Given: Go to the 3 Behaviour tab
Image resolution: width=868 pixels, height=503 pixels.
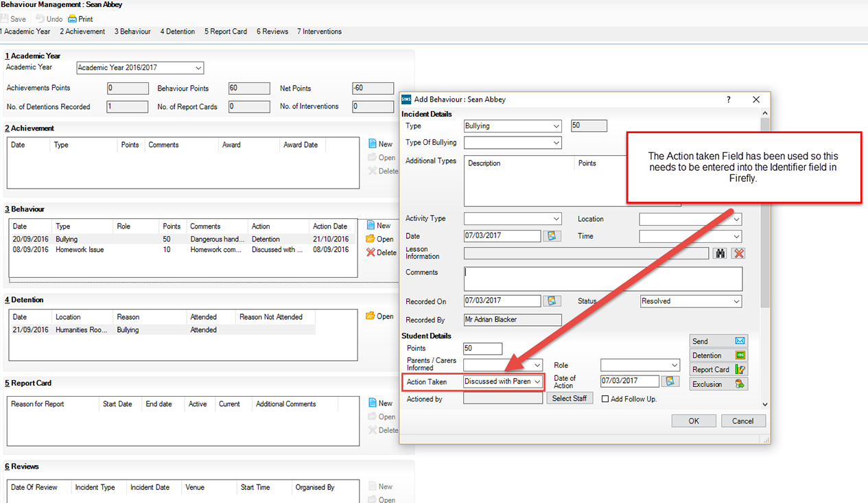Looking at the screenshot, I should point(132,32).
